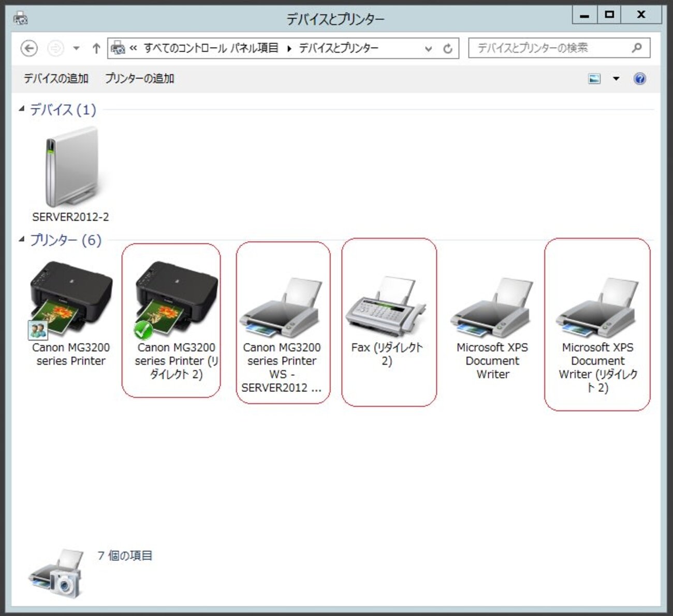Select the Microsoft XPS Document Writer icon
673x616 pixels.
[492, 307]
